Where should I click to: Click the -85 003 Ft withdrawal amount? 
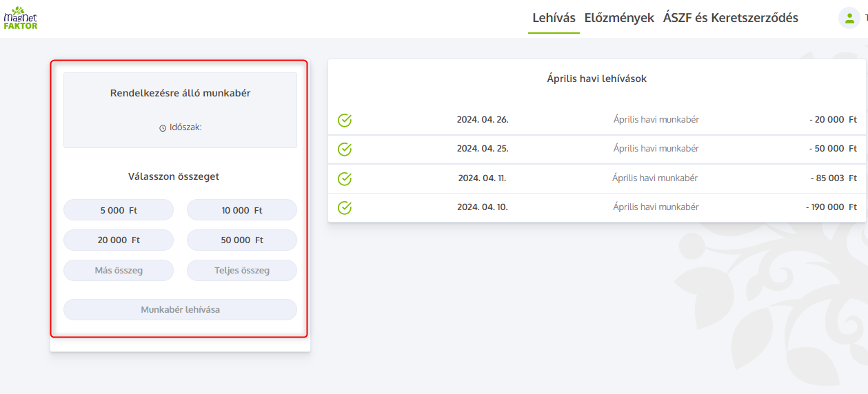834,178
